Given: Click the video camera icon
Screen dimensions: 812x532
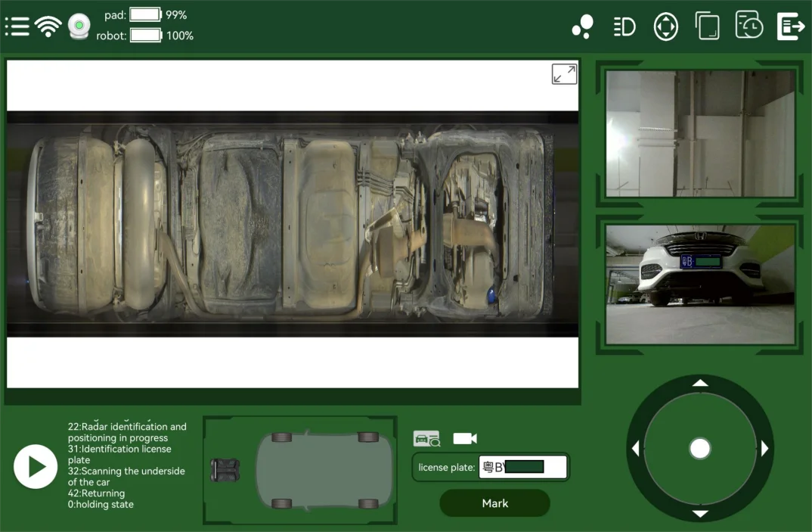Looking at the screenshot, I should tap(464, 439).
